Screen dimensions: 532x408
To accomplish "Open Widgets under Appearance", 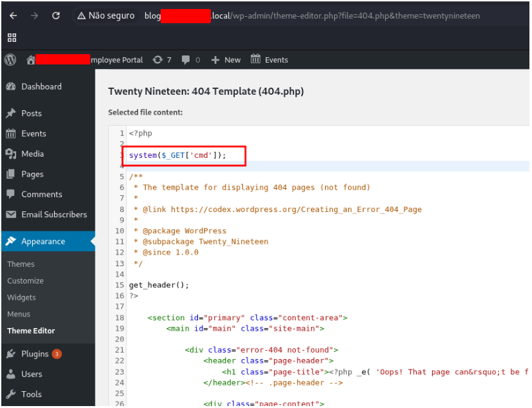I will [21, 298].
